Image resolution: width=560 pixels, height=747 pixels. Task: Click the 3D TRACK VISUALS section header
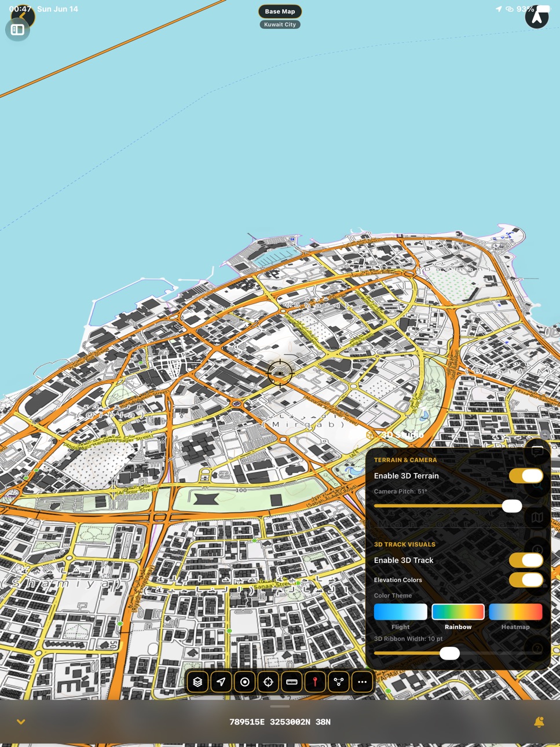405,545
